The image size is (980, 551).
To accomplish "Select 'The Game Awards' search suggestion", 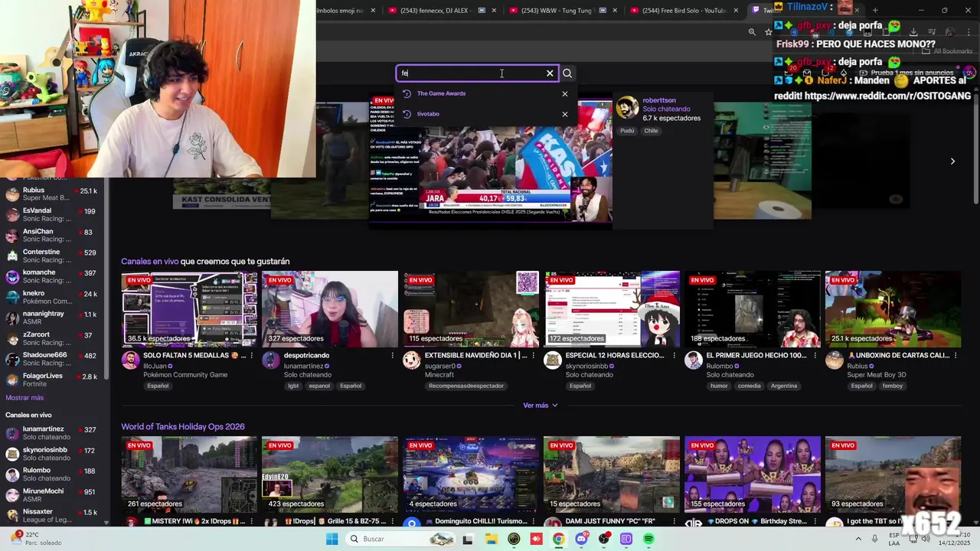I will pos(441,93).
